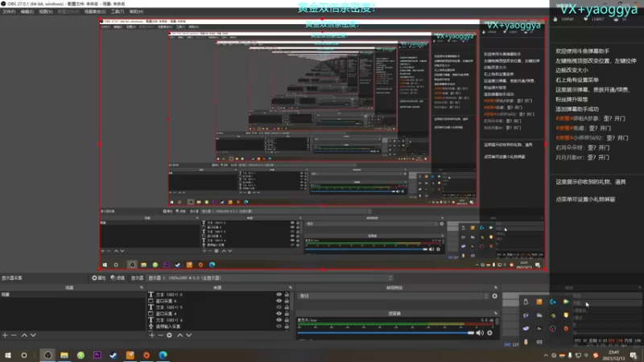Open the taskbar clock showing 23:41
Viewport: 644px width, 362px height.
613,356
